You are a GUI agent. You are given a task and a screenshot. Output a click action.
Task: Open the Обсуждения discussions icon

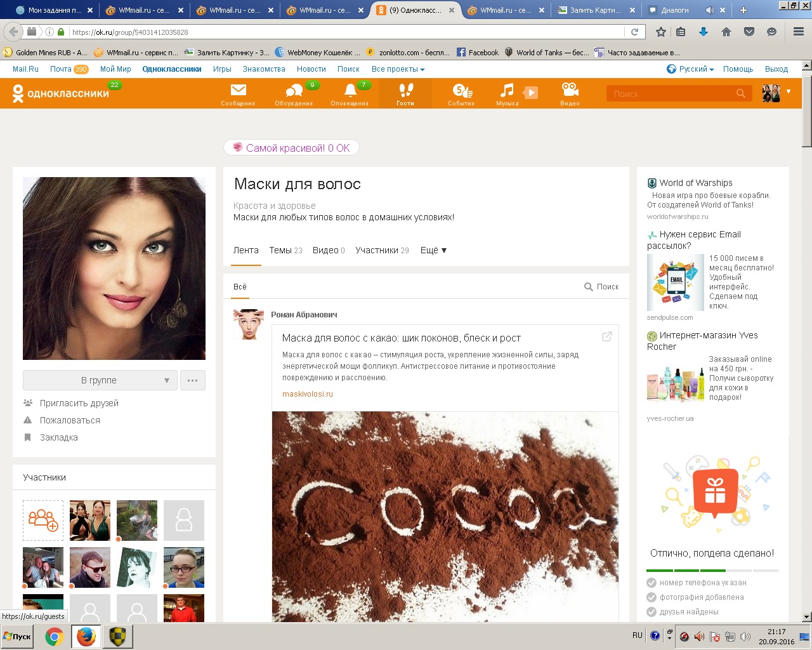tap(294, 93)
